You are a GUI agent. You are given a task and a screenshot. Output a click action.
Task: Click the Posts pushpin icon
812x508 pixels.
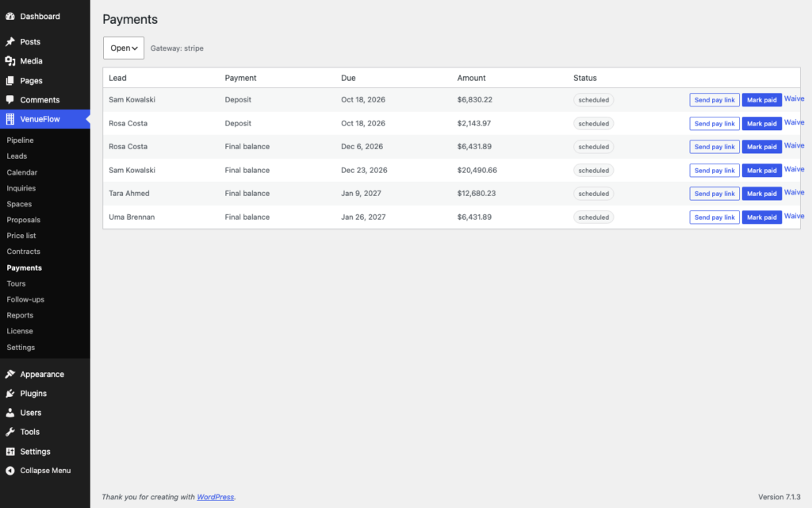click(10, 41)
